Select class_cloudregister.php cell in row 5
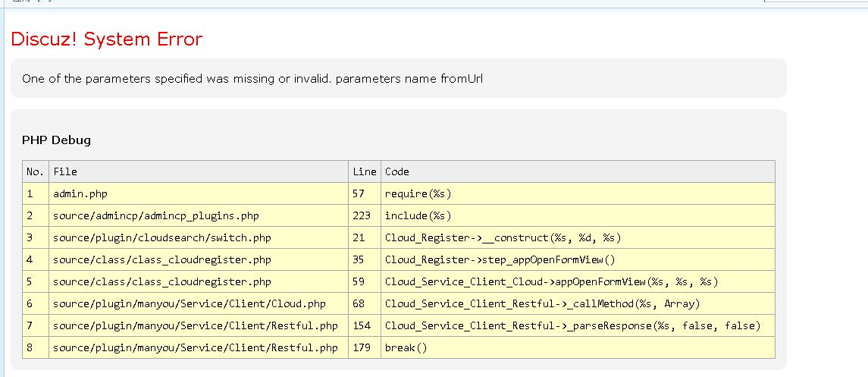 [199, 281]
